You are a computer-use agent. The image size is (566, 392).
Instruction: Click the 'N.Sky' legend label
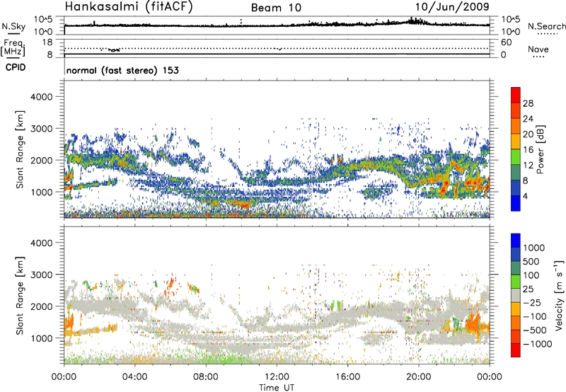(13, 26)
